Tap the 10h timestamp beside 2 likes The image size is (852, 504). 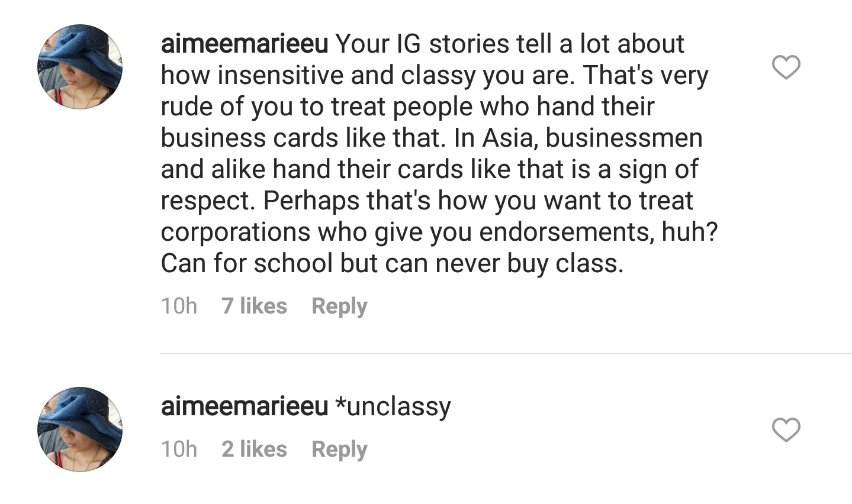(179, 449)
